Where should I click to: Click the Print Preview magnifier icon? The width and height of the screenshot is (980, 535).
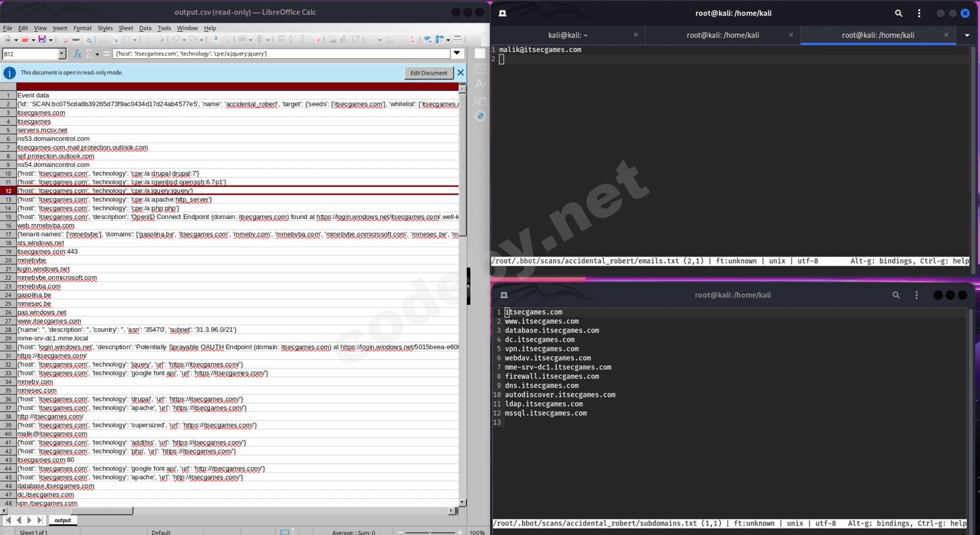(x=89, y=40)
